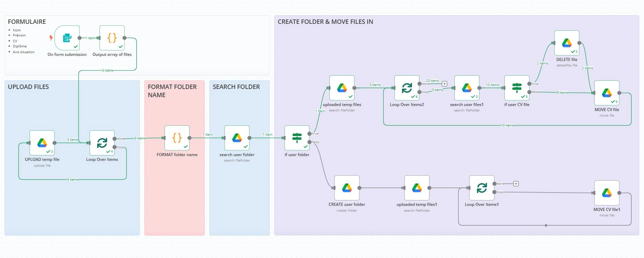Click the Diplôme bullet text
The width and height of the screenshot is (644, 258).
(20, 46)
